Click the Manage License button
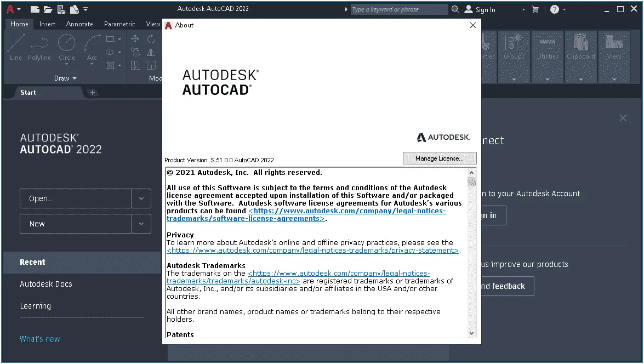 click(440, 158)
